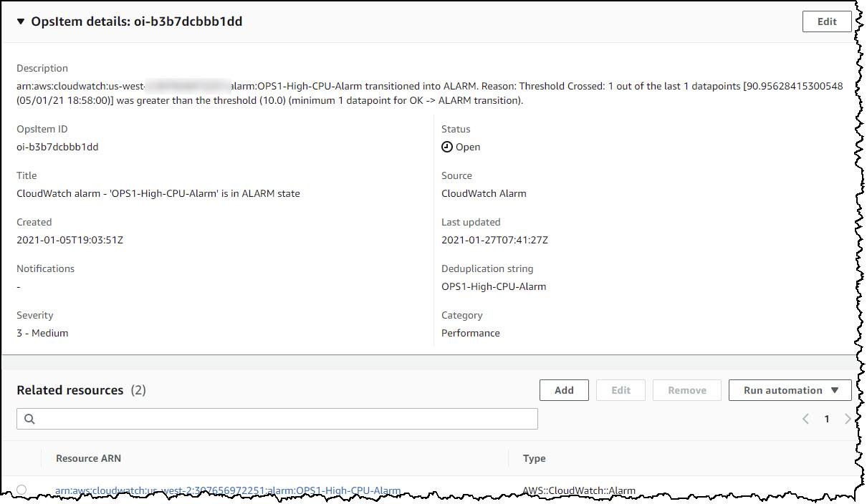Viewport: 867px width, 504px height.
Task: Open the Run automation dropdown
Action: point(790,390)
